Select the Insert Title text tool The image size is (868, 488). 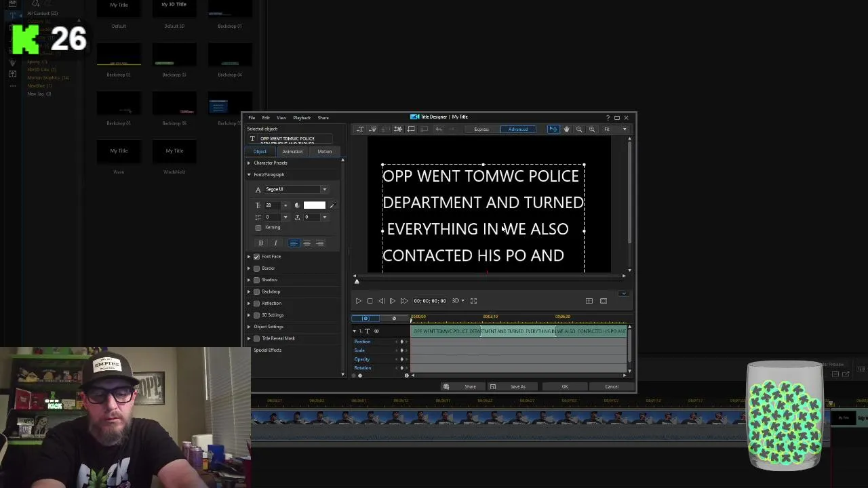pos(360,129)
